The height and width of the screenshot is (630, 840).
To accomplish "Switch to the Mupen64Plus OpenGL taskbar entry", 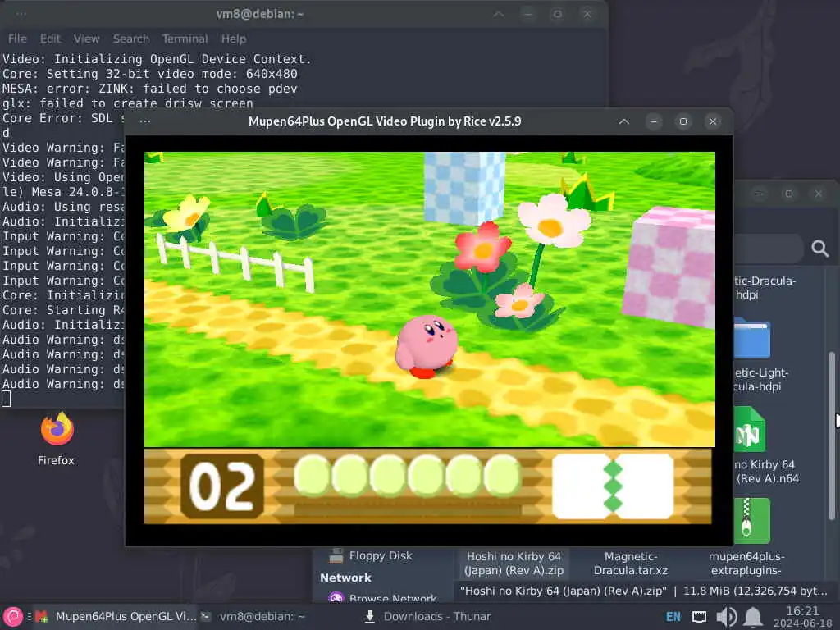I will tap(116, 617).
